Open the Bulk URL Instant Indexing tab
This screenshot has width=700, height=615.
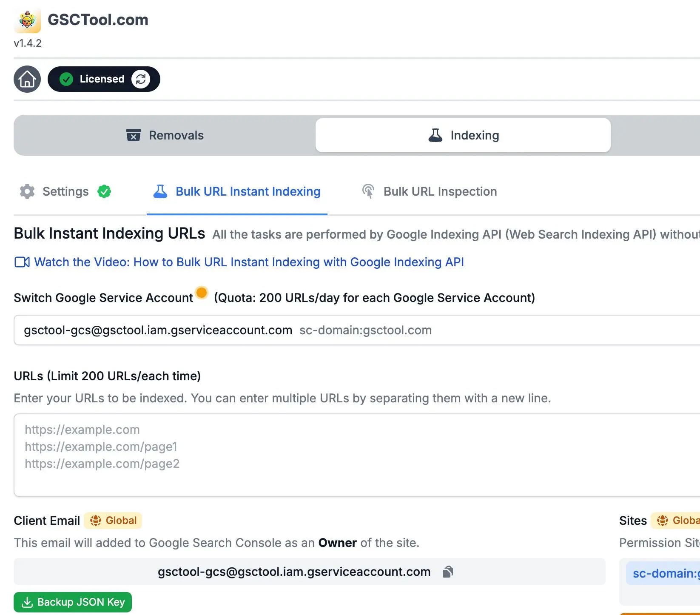click(x=237, y=191)
